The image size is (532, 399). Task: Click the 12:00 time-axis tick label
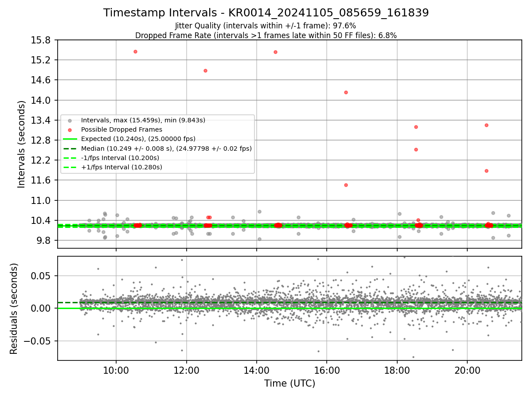click(186, 371)
